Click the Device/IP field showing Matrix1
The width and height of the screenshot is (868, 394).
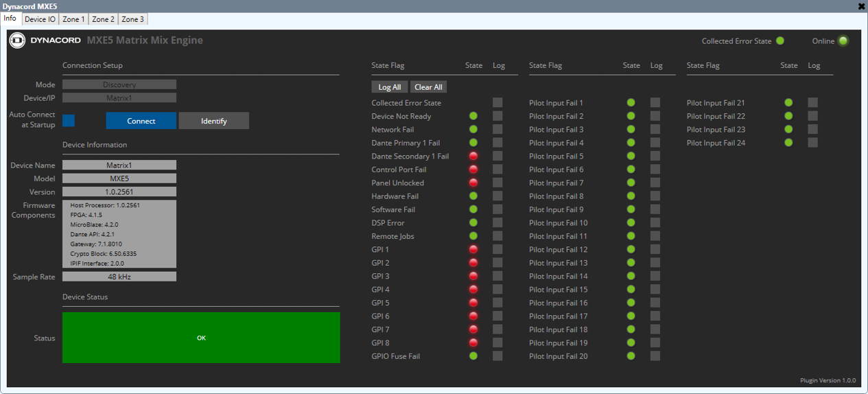point(119,98)
